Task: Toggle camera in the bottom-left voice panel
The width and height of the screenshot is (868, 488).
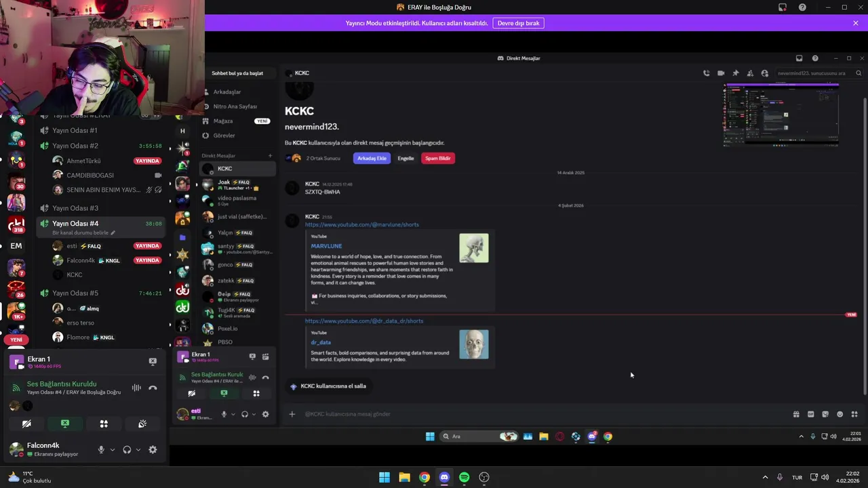Action: (x=26, y=424)
